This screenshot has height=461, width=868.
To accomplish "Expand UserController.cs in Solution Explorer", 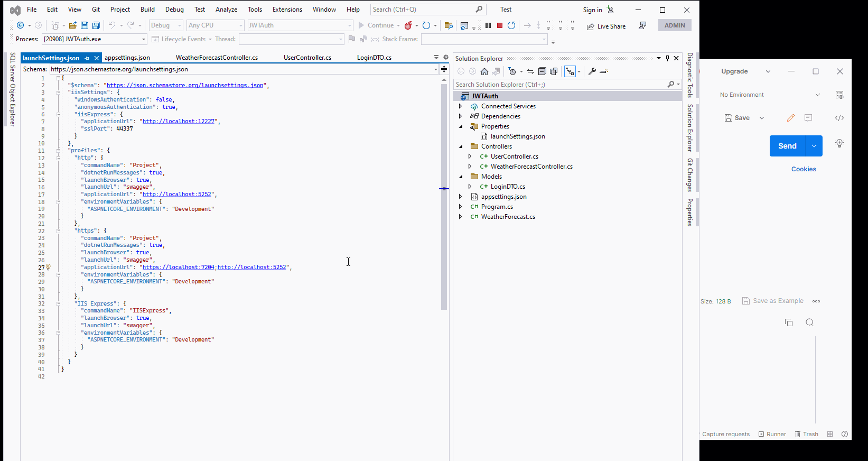I will point(470,156).
